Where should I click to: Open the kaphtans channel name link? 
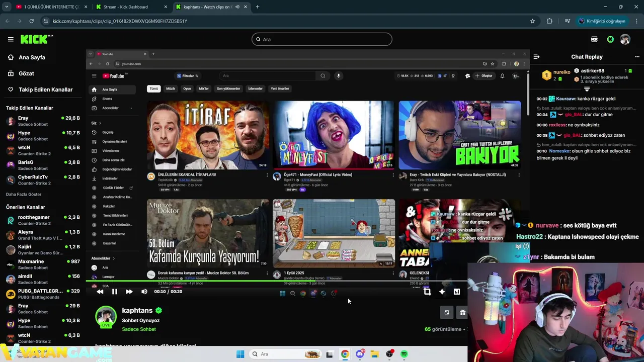tap(137, 311)
